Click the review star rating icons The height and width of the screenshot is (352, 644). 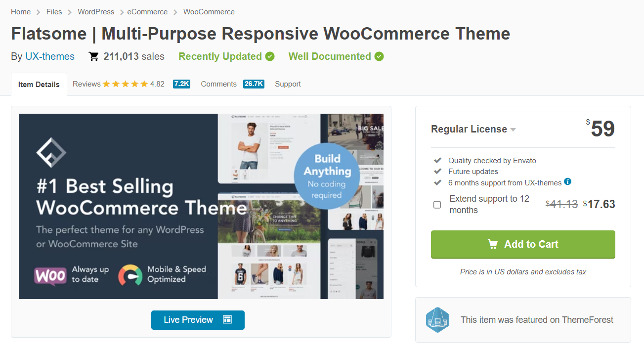tap(125, 84)
